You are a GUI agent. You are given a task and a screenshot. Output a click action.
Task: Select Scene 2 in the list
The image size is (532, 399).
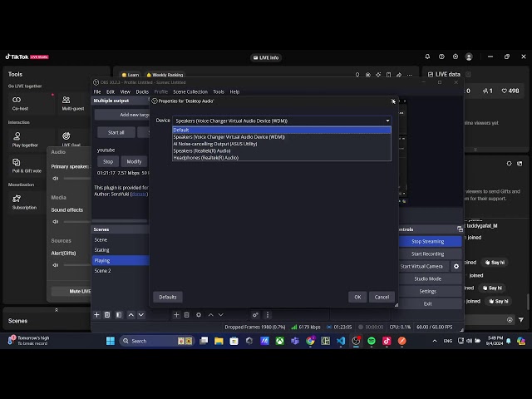point(121,271)
